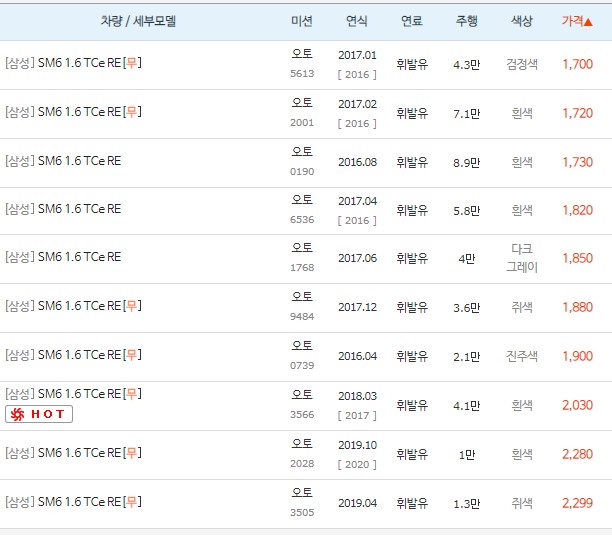This screenshot has height=535, width=612.
Task: Click year value 2016.08
Action: click(x=358, y=162)
